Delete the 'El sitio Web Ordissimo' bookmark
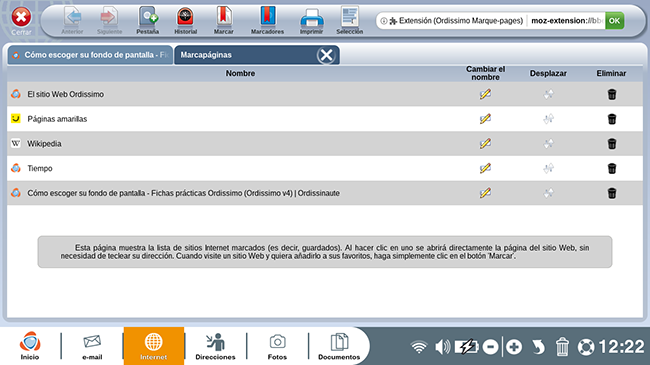Viewport: 650px width, 365px height. pyautogui.click(x=611, y=94)
